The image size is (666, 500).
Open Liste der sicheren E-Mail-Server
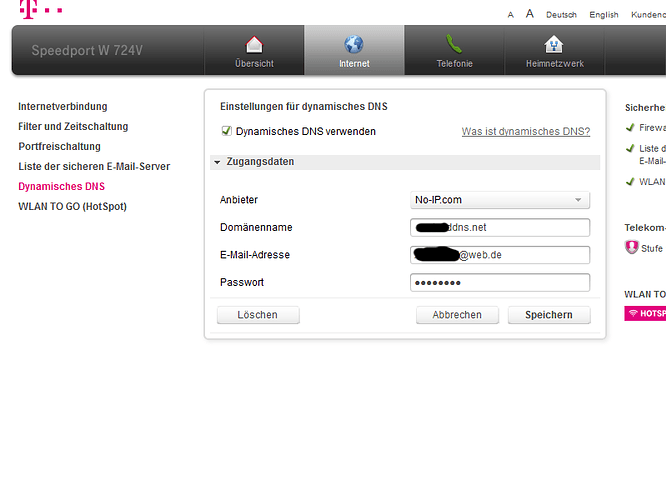click(x=94, y=167)
